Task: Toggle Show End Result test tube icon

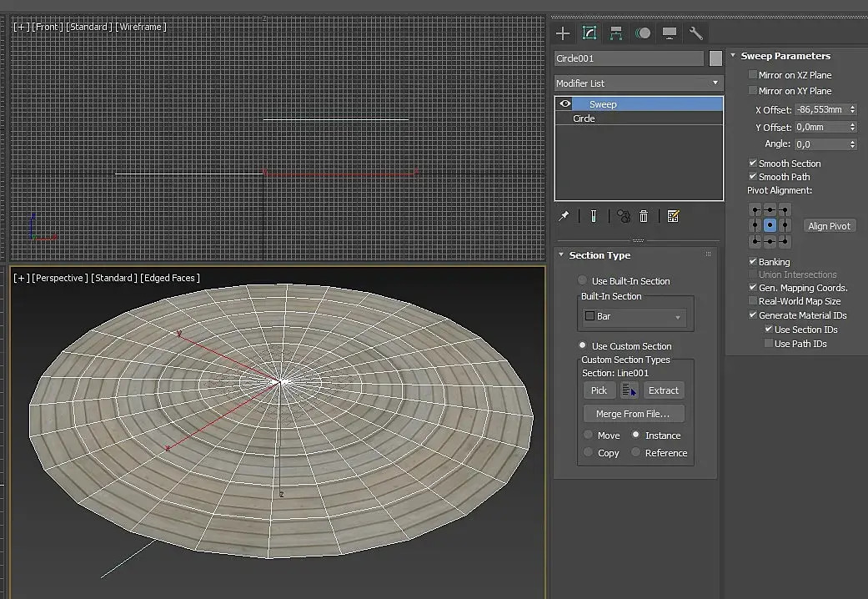Action: point(593,216)
